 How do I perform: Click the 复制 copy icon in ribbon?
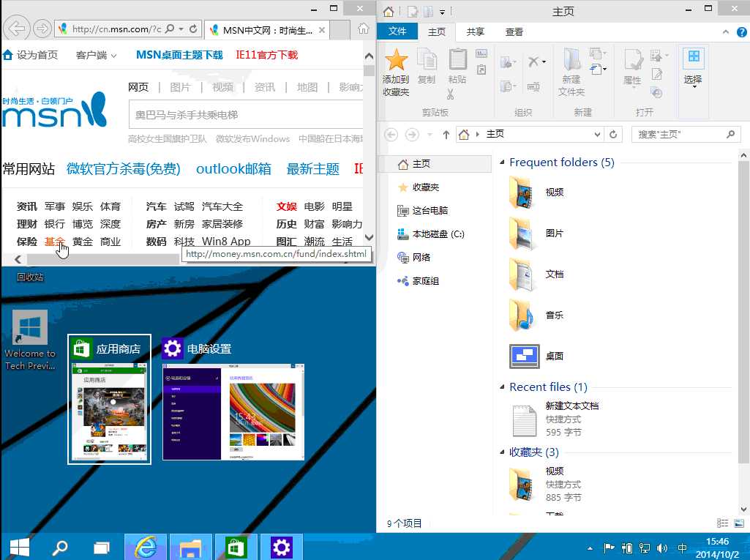(427, 60)
